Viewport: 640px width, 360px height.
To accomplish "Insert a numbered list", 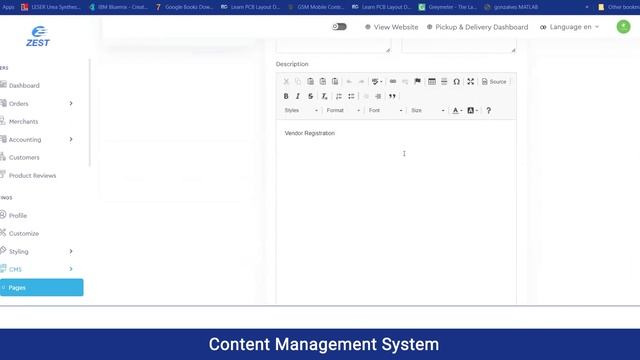I will (339, 96).
